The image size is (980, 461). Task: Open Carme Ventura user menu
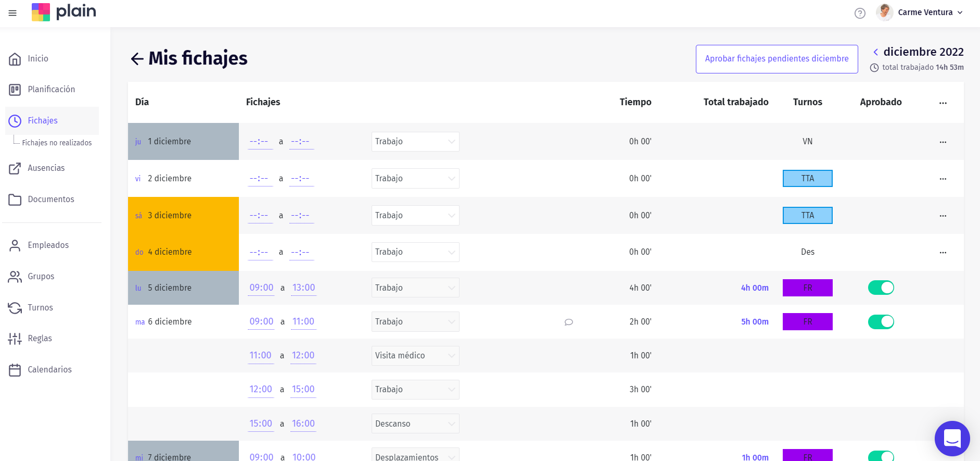(920, 13)
